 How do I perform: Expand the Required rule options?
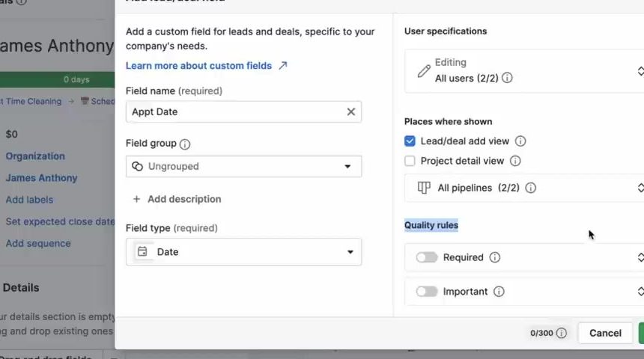tap(640, 257)
